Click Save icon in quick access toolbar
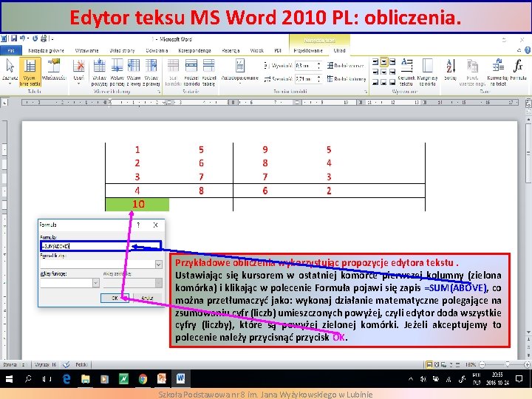This screenshot has width=532, height=399. click(x=14, y=38)
